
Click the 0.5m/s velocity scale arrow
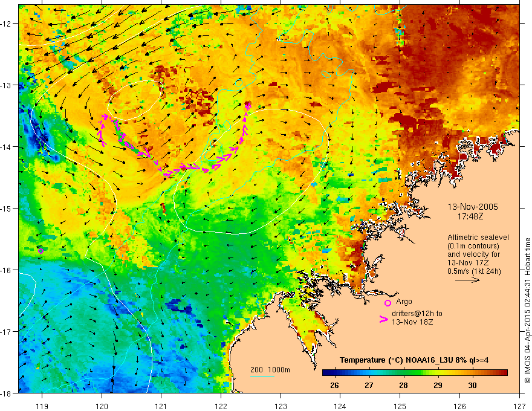[467, 280]
